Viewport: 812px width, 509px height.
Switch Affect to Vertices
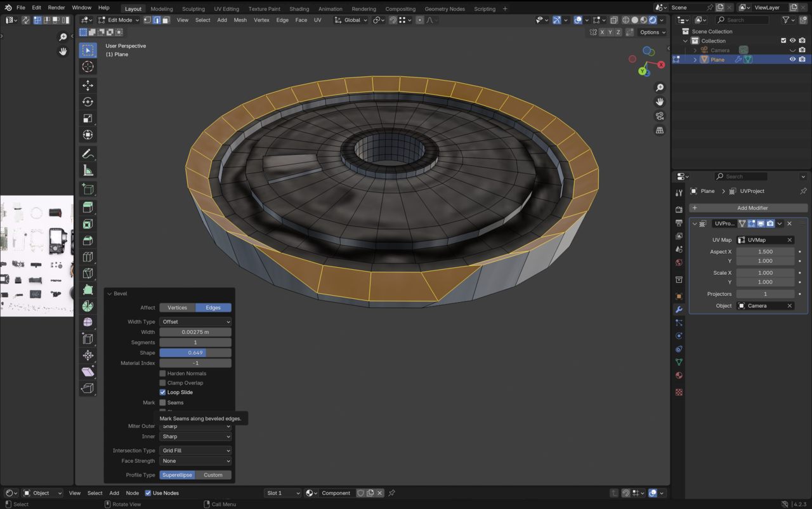[x=177, y=308]
